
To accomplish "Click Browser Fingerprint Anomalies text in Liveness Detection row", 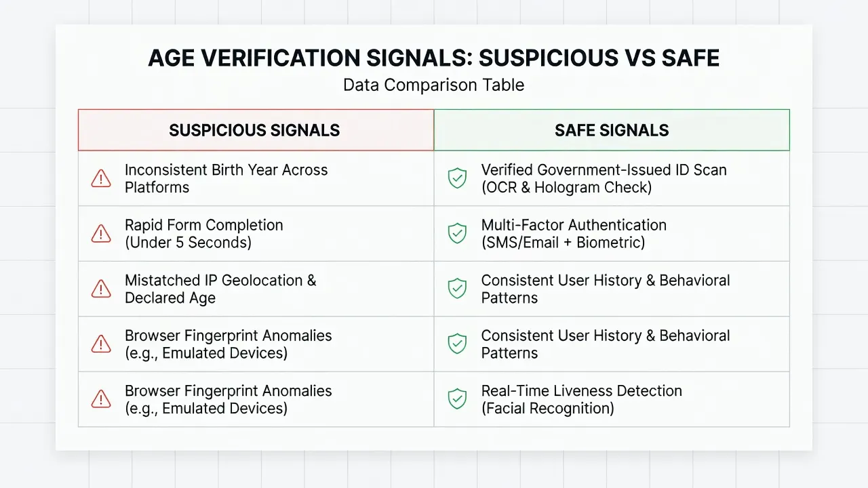I will (229, 399).
